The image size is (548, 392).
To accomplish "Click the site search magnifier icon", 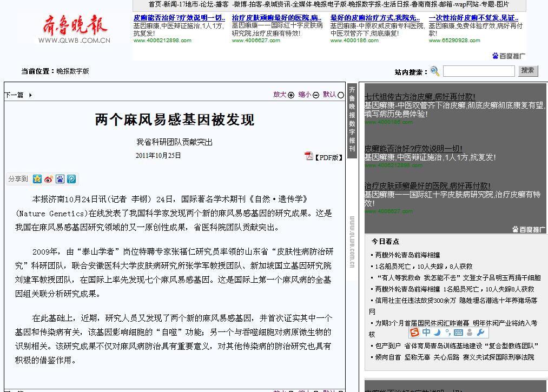I will (434, 71).
